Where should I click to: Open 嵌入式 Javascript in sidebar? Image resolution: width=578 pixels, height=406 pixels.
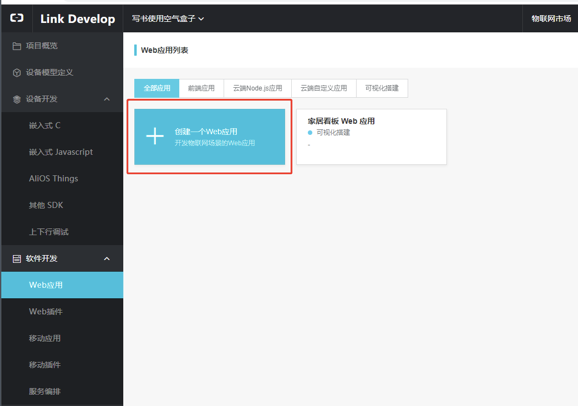[61, 152]
